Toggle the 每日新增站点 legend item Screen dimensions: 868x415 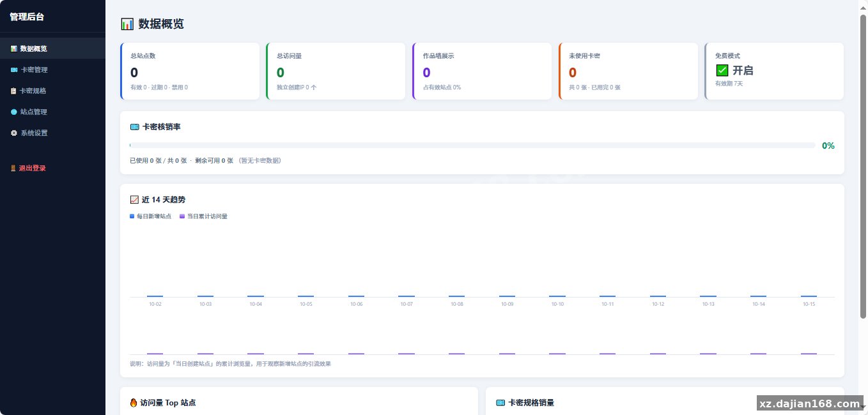click(x=151, y=216)
